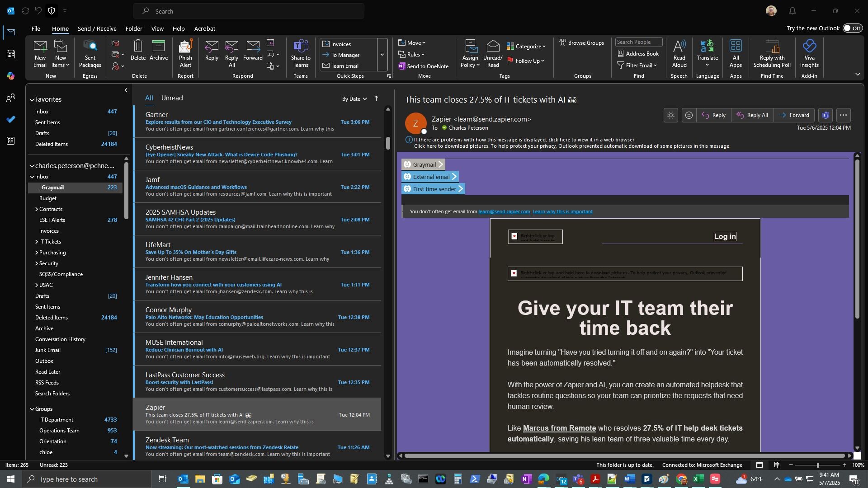Open Reply with Scheduling Poll
Image resolution: width=868 pixels, height=488 pixels.
pyautogui.click(x=772, y=53)
